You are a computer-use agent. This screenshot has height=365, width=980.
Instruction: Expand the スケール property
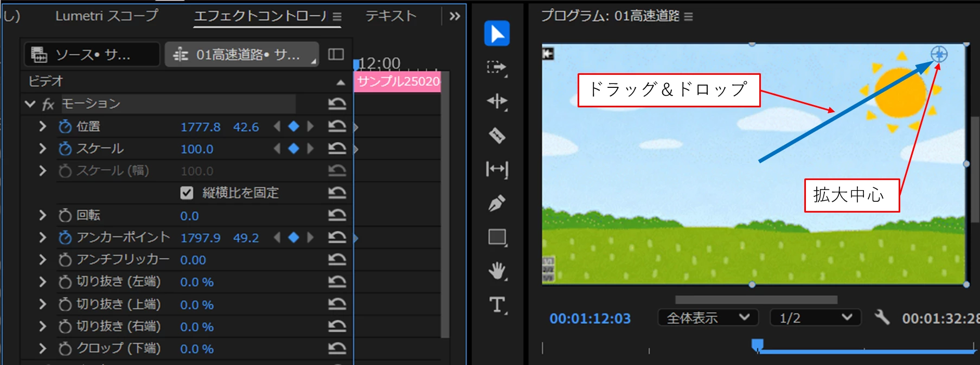tap(42, 149)
